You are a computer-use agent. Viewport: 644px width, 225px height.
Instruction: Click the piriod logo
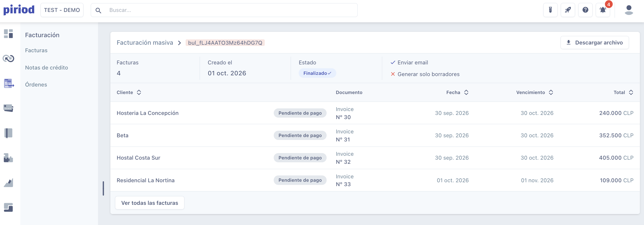[19, 10]
